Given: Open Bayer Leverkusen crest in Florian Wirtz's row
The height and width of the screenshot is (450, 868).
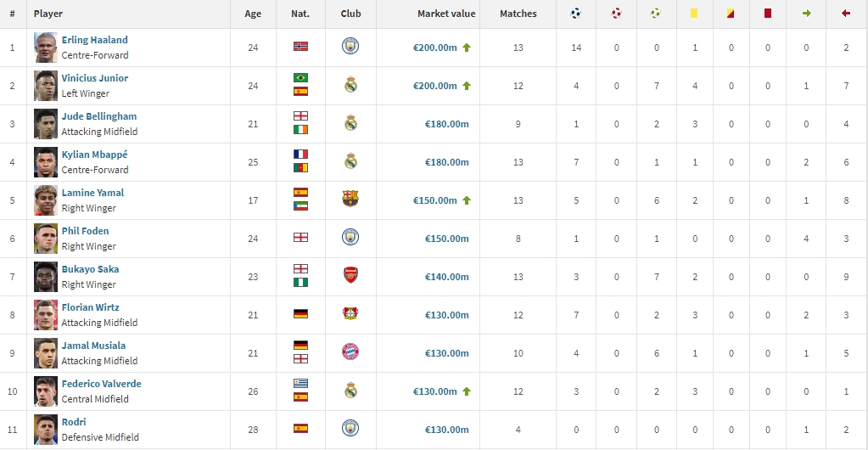Looking at the screenshot, I should [350, 314].
